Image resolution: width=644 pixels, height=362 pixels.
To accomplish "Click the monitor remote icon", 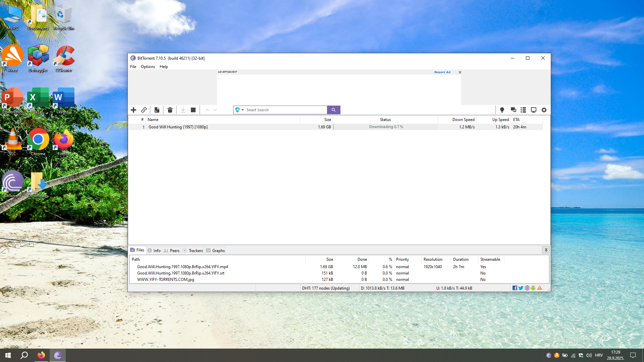I will (534, 110).
